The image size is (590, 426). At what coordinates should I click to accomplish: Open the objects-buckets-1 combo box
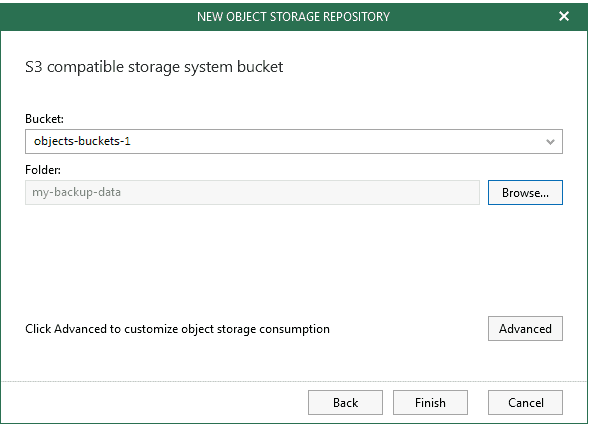pos(294,141)
